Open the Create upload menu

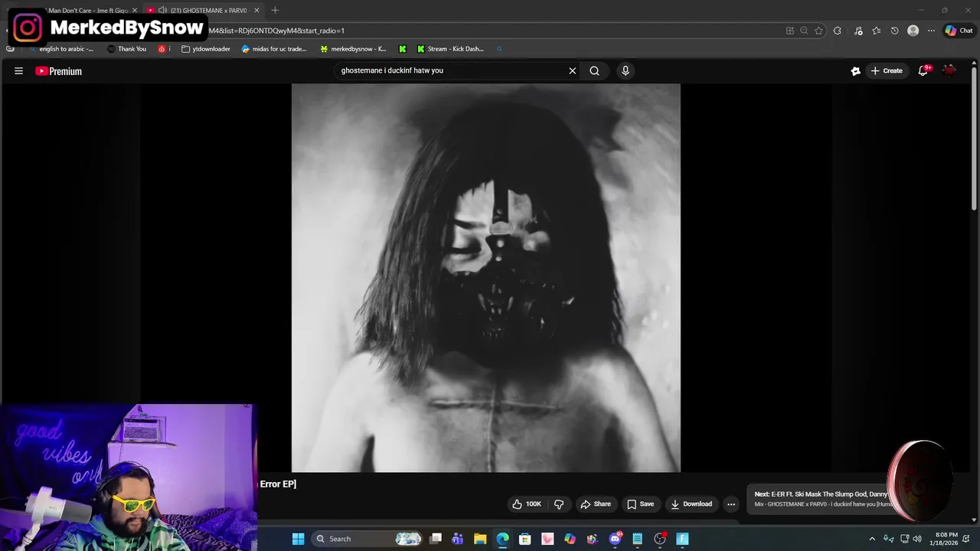886,70
